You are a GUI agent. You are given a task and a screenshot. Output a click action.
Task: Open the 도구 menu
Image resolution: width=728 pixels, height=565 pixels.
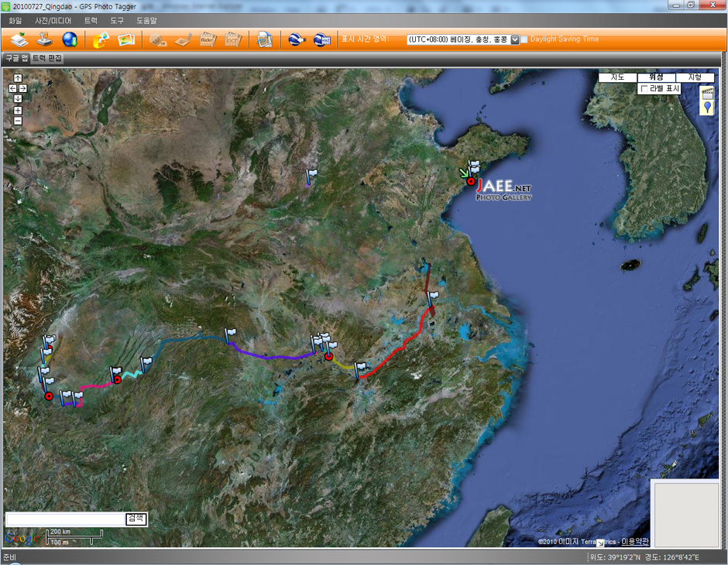(117, 21)
